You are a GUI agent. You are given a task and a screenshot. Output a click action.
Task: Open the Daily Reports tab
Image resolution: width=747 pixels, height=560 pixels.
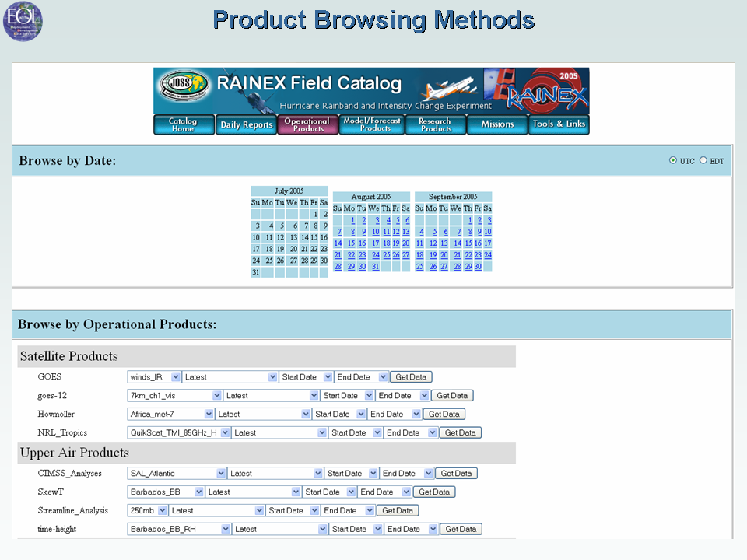[247, 124]
